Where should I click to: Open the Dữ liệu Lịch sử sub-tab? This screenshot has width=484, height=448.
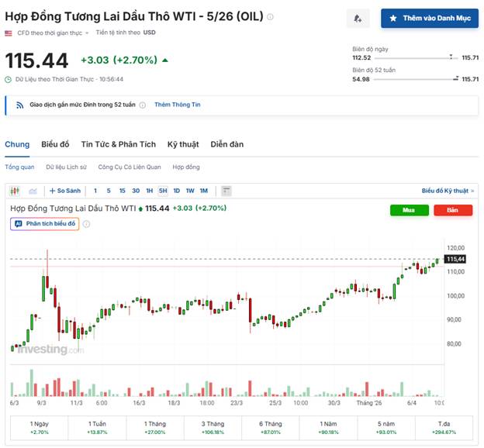tap(67, 167)
